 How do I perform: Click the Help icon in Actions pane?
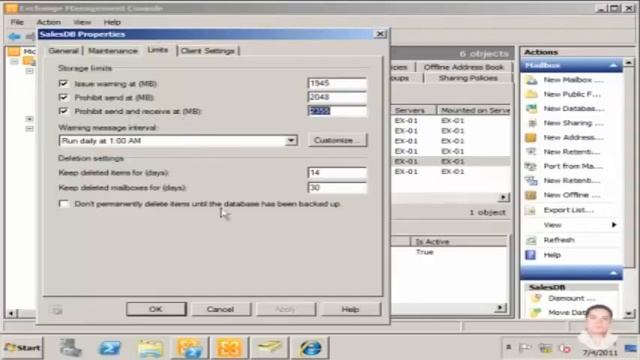click(531, 255)
